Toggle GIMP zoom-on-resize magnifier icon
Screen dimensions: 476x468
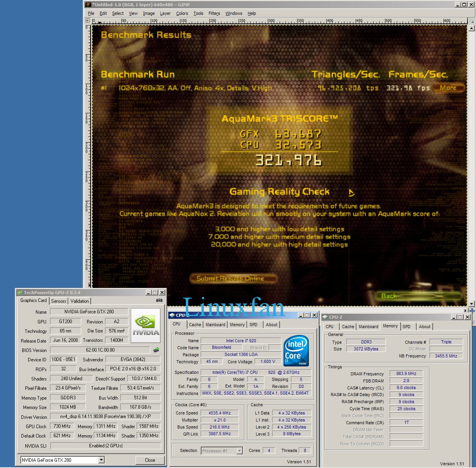click(x=472, y=20)
